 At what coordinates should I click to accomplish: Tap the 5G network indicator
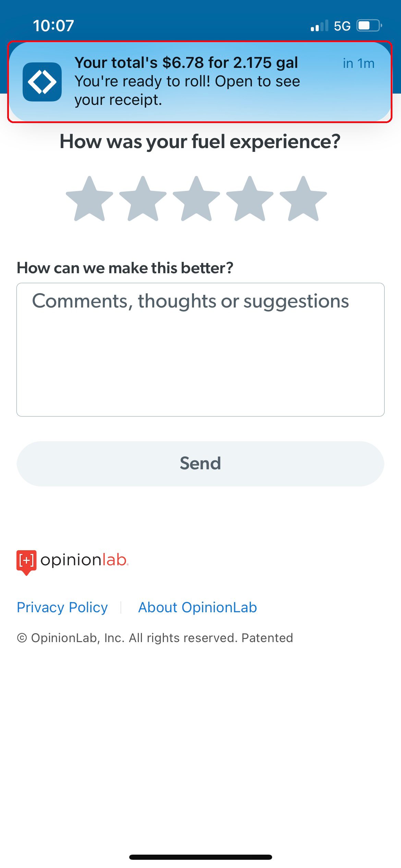tap(342, 26)
